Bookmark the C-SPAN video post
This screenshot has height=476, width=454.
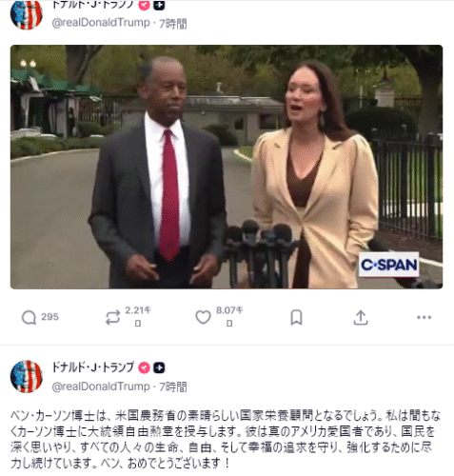[x=296, y=317]
